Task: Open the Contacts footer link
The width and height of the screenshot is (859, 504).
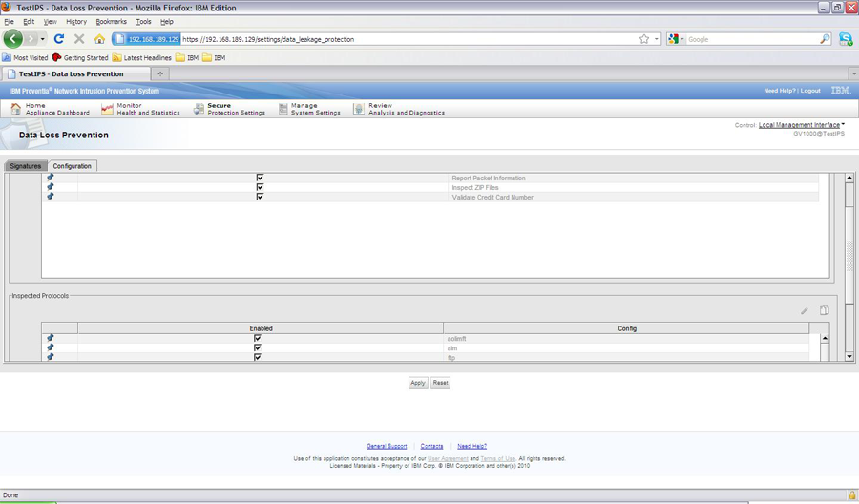Action: click(x=431, y=447)
